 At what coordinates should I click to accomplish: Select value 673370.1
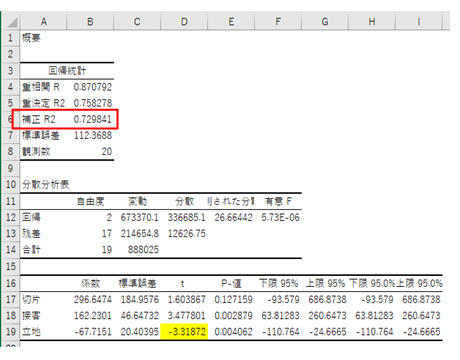point(140,217)
